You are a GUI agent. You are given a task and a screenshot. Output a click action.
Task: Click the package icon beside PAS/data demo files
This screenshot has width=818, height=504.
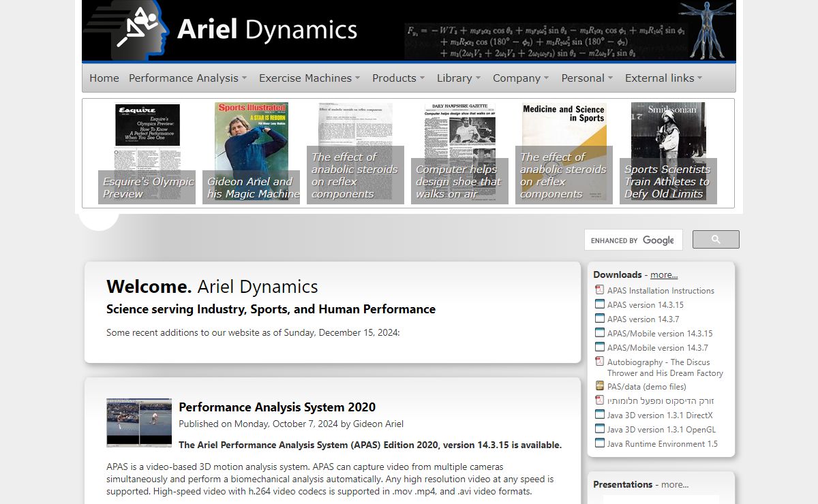tap(600, 386)
